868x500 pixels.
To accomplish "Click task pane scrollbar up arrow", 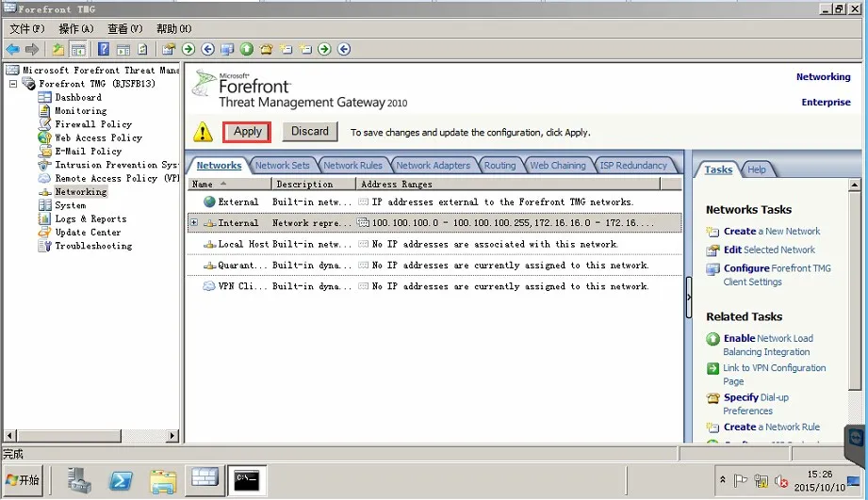I will 855,185.
